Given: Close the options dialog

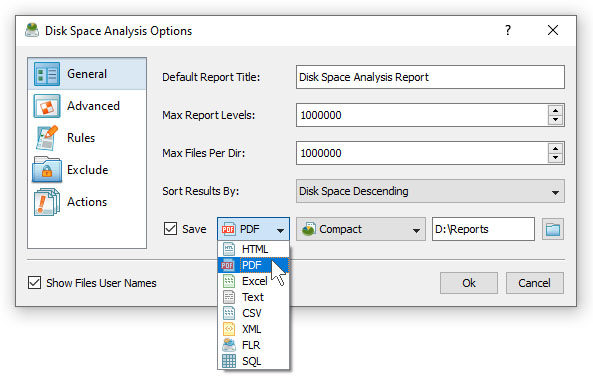Looking at the screenshot, I should click(x=553, y=30).
